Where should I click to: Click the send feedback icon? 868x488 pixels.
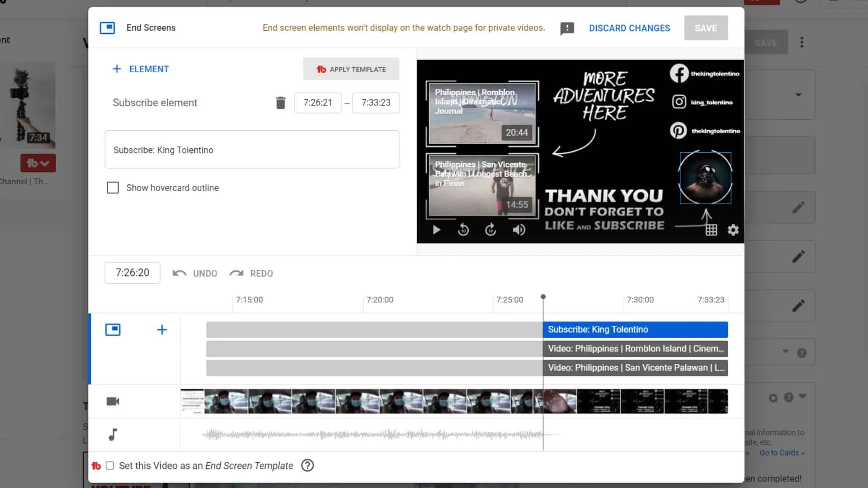point(567,28)
